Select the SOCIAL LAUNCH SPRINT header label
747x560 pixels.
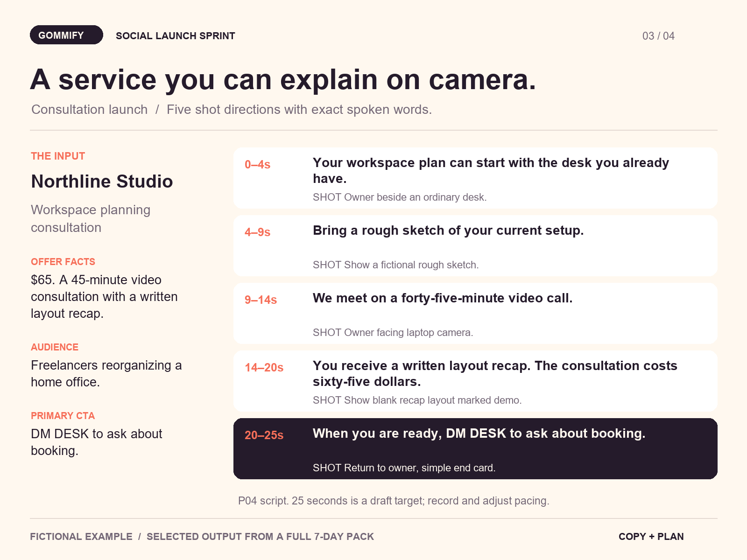pos(176,36)
